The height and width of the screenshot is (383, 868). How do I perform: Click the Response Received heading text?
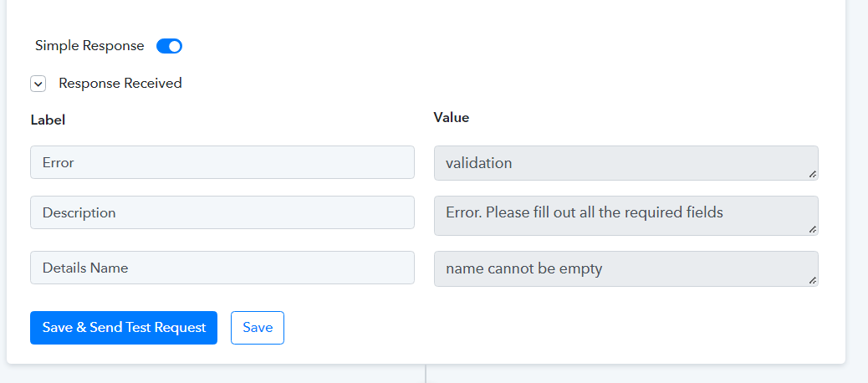click(x=120, y=84)
